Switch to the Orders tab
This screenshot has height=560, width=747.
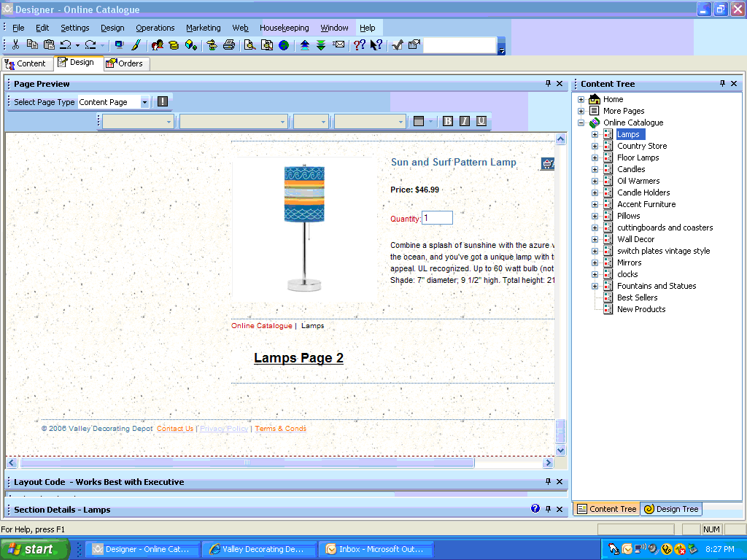click(x=126, y=63)
